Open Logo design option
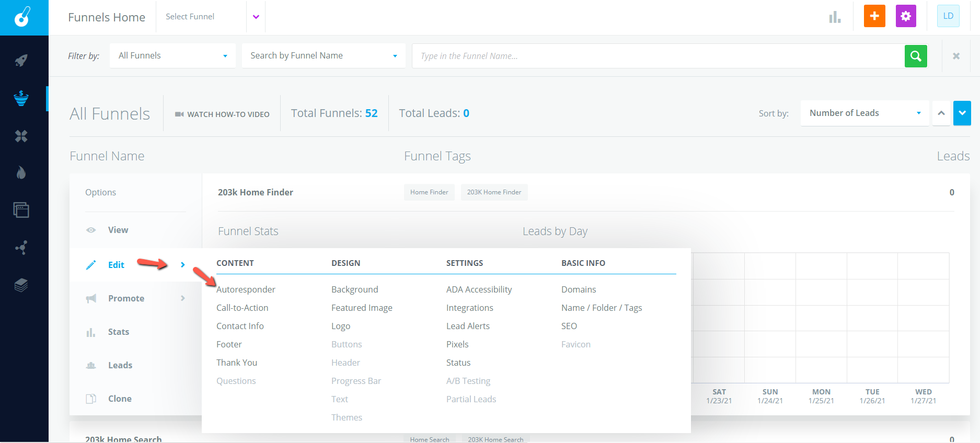 pos(341,326)
